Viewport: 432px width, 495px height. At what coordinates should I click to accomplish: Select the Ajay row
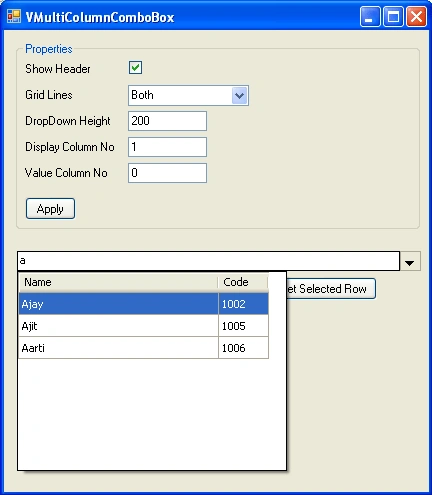coord(144,304)
